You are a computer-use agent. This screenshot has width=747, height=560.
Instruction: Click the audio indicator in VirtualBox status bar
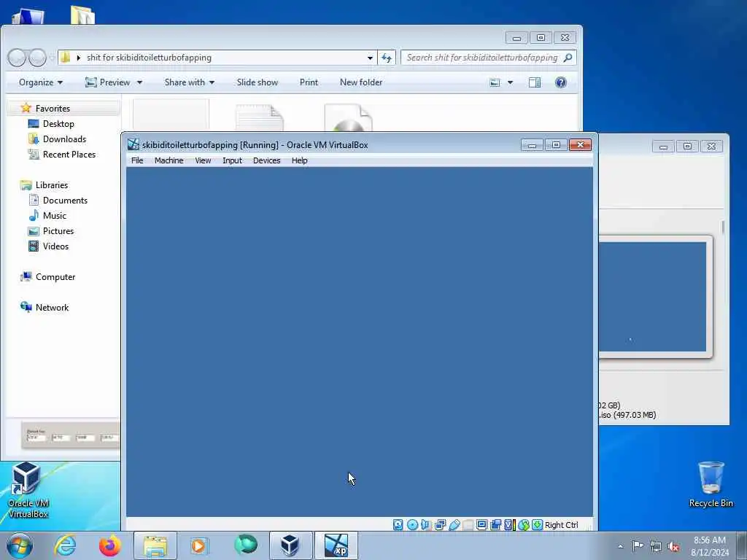(426, 525)
